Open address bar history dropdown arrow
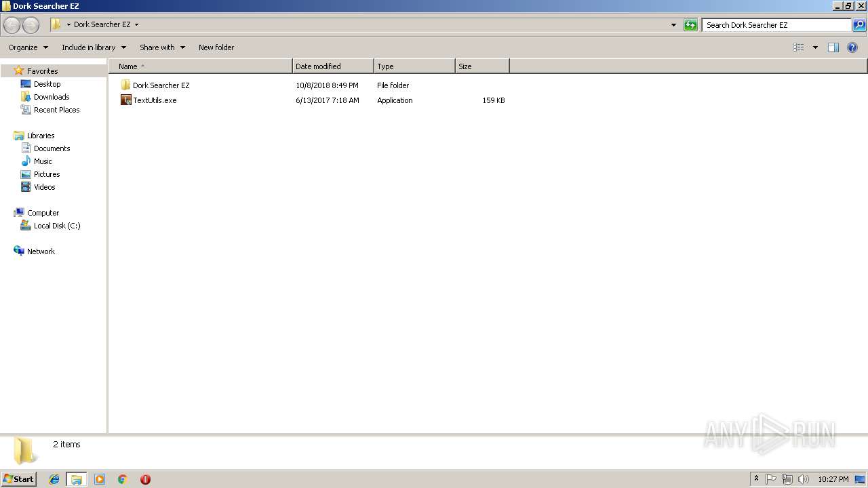Viewport: 868px width, 488px height. coord(673,25)
